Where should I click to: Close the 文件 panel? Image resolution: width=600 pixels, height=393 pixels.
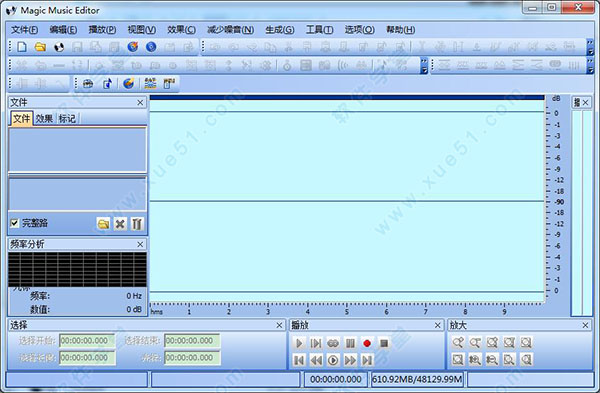click(140, 103)
